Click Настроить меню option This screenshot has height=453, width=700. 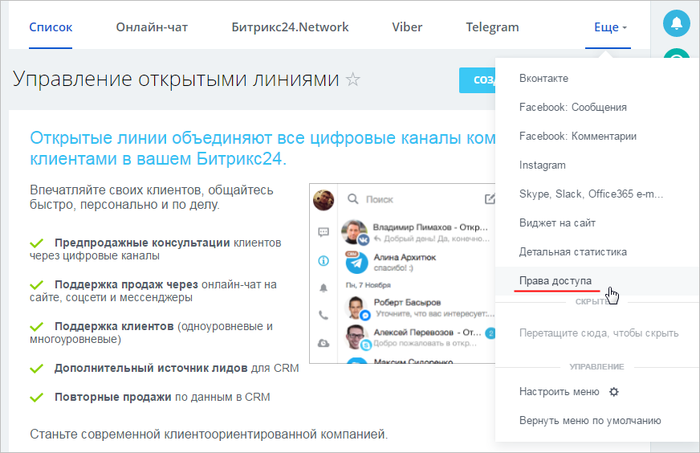pos(559,392)
